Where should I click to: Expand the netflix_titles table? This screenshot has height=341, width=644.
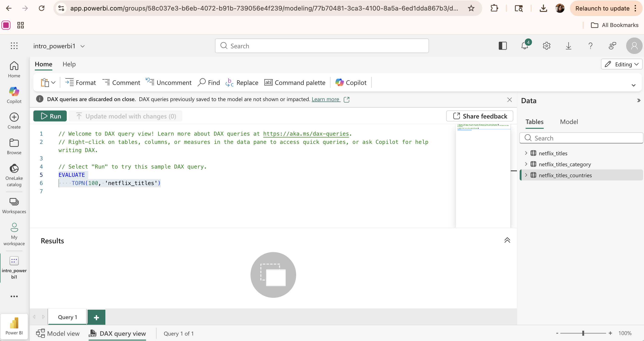point(526,153)
